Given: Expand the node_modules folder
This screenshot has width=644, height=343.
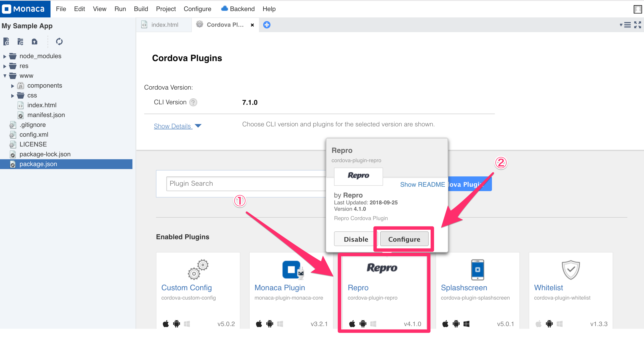Looking at the screenshot, I should 4,56.
